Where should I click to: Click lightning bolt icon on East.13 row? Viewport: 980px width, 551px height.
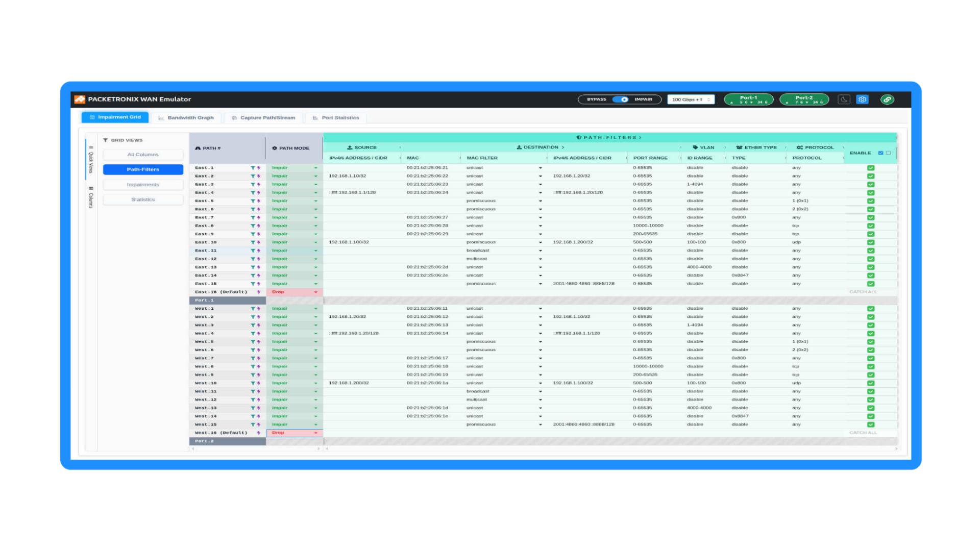point(259,267)
